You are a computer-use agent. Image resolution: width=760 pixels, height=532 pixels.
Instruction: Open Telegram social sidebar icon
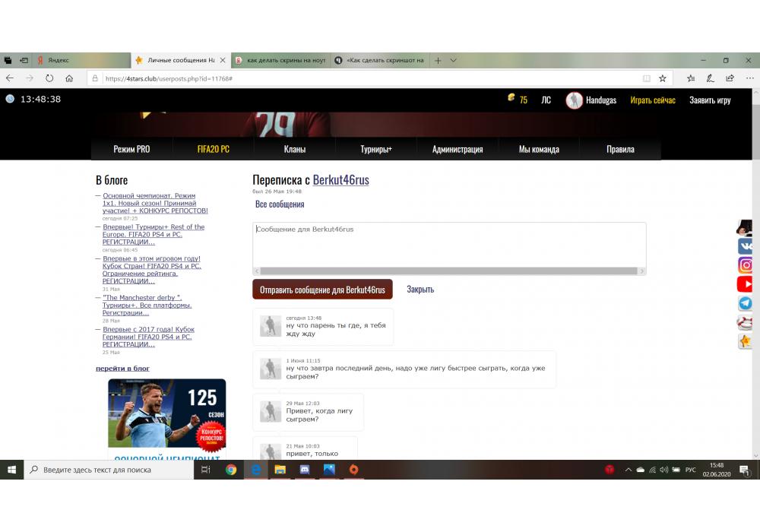coord(745,303)
